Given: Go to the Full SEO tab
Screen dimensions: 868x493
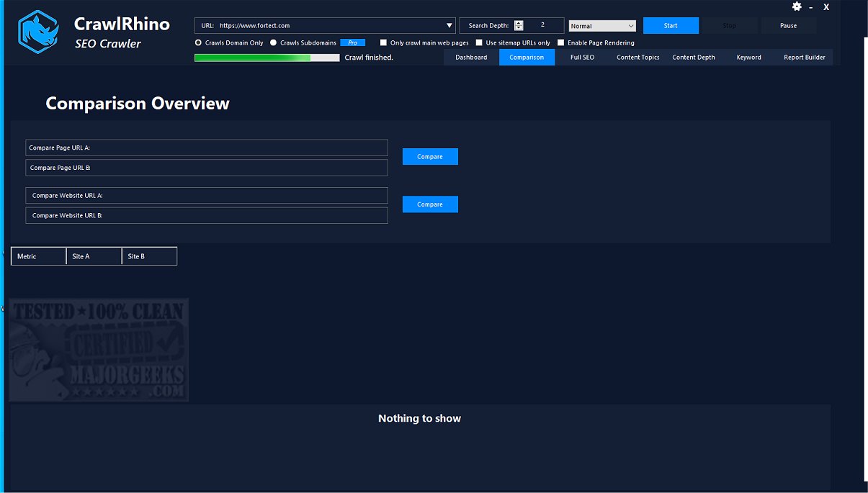Looking at the screenshot, I should pyautogui.click(x=582, y=58).
